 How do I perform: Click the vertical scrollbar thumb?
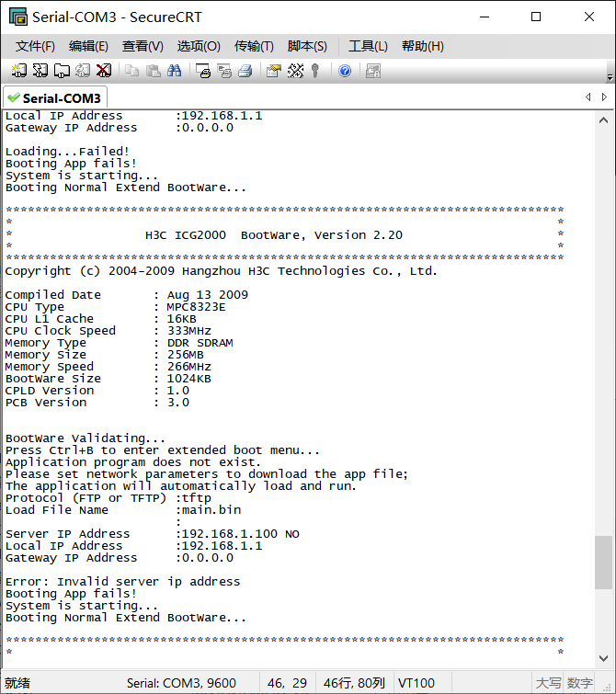pyautogui.click(x=603, y=563)
